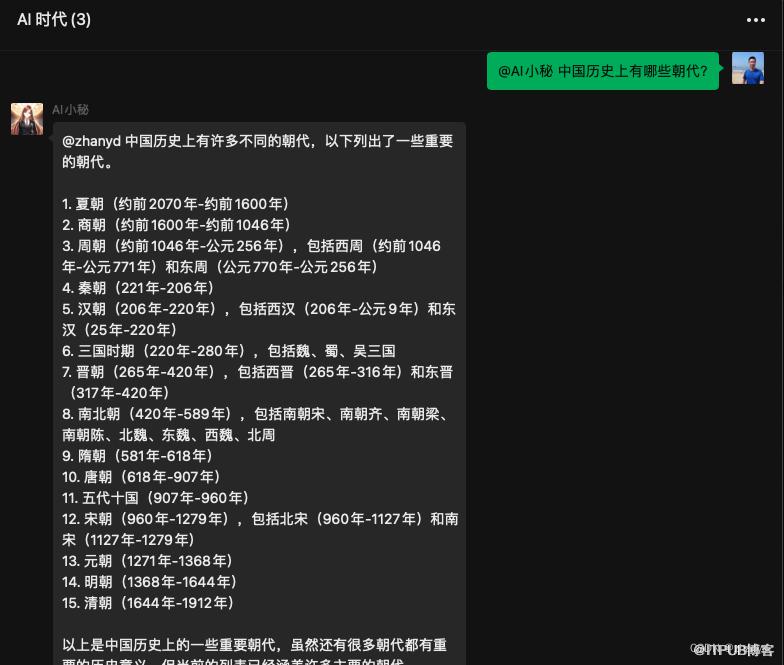Click the line starting 6. 三国时期
This screenshot has width=784, height=665.
coord(229,351)
